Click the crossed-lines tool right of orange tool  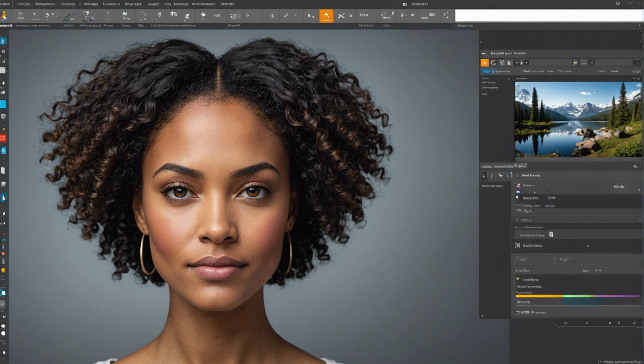click(x=341, y=15)
